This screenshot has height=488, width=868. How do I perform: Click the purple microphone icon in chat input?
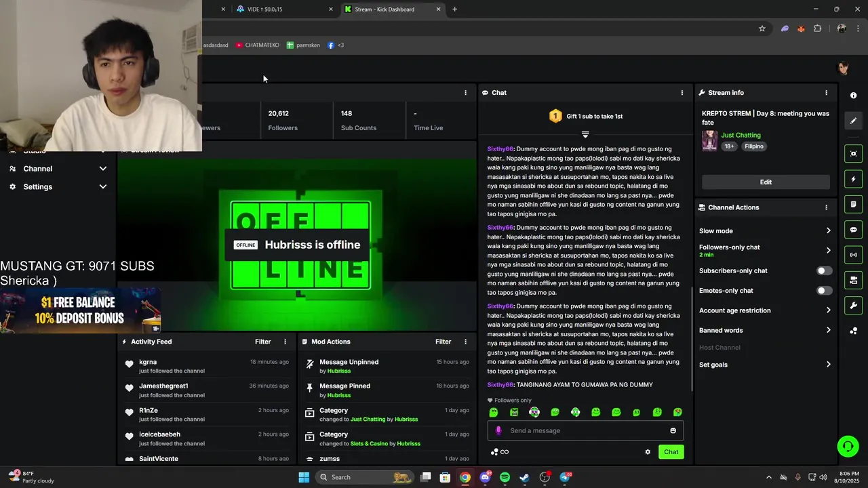pos(498,430)
